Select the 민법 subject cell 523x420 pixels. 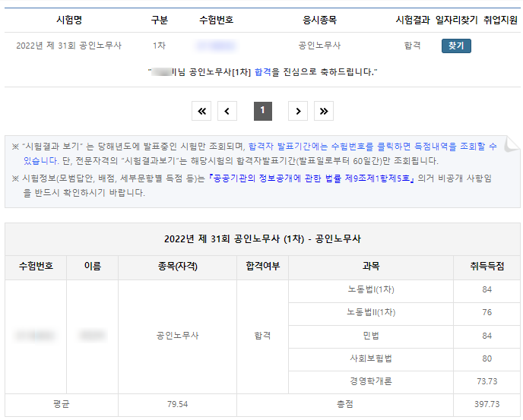[x=371, y=336]
